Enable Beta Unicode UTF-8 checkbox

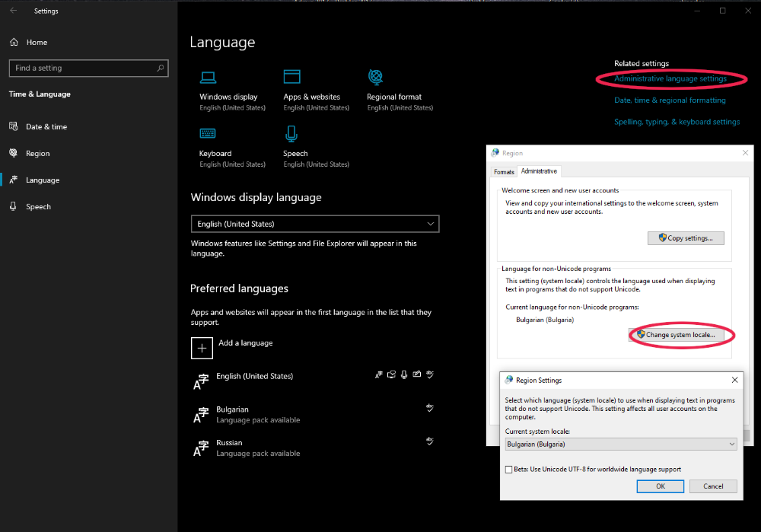point(509,470)
